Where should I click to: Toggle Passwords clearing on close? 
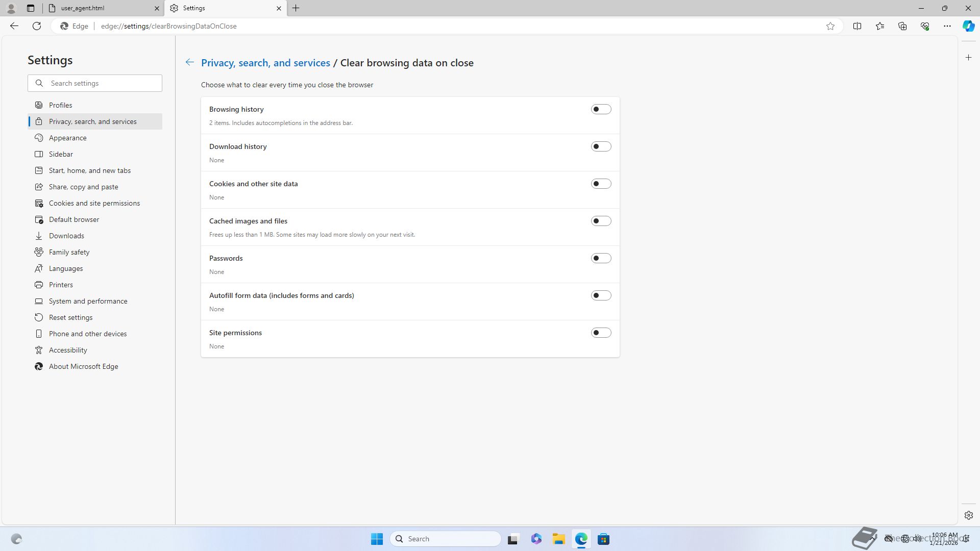click(601, 258)
